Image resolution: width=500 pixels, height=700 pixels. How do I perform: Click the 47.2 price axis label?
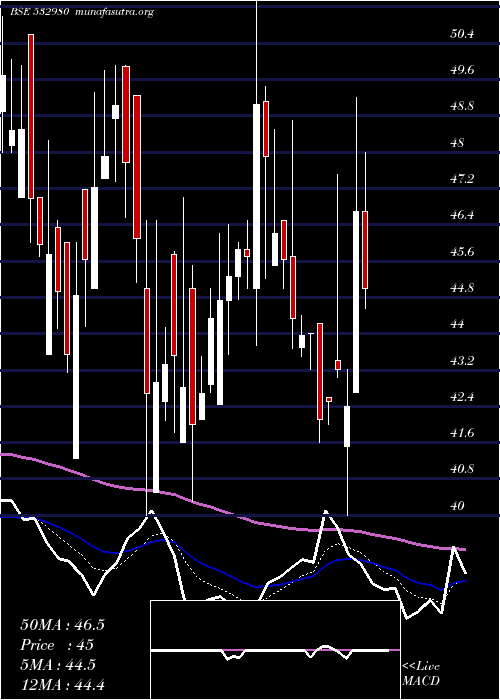[x=462, y=179]
